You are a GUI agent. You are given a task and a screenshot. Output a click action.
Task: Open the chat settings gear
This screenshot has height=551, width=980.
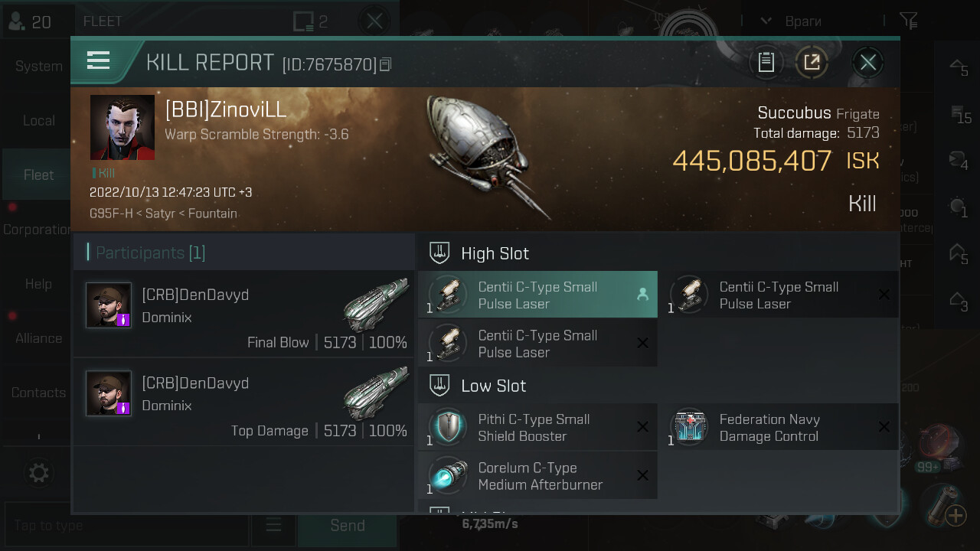coord(38,472)
